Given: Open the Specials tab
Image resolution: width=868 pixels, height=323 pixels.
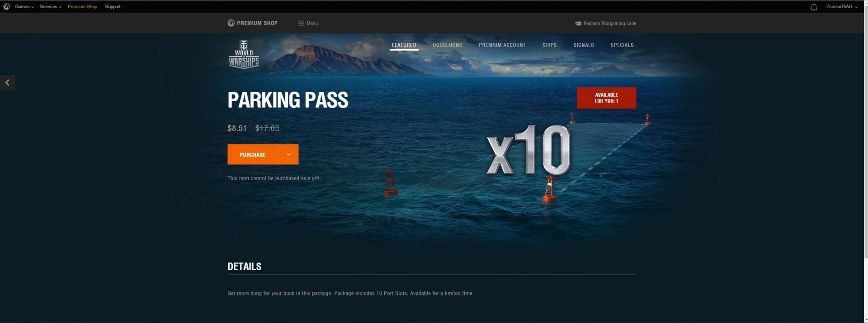Looking at the screenshot, I should coord(622,45).
